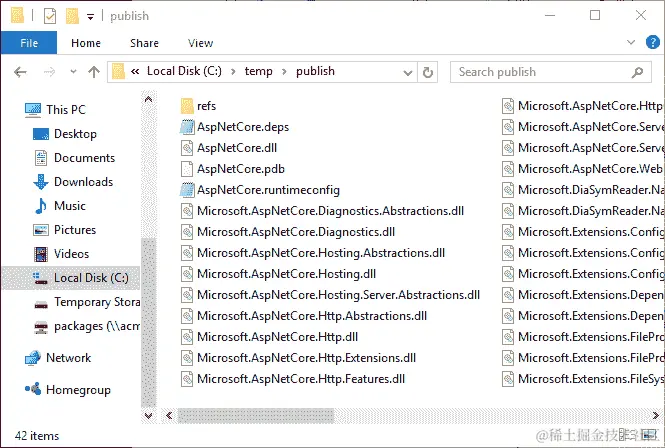Image resolution: width=665 pixels, height=448 pixels.
Task: Click the Properties quick access icon
Action: click(50, 16)
